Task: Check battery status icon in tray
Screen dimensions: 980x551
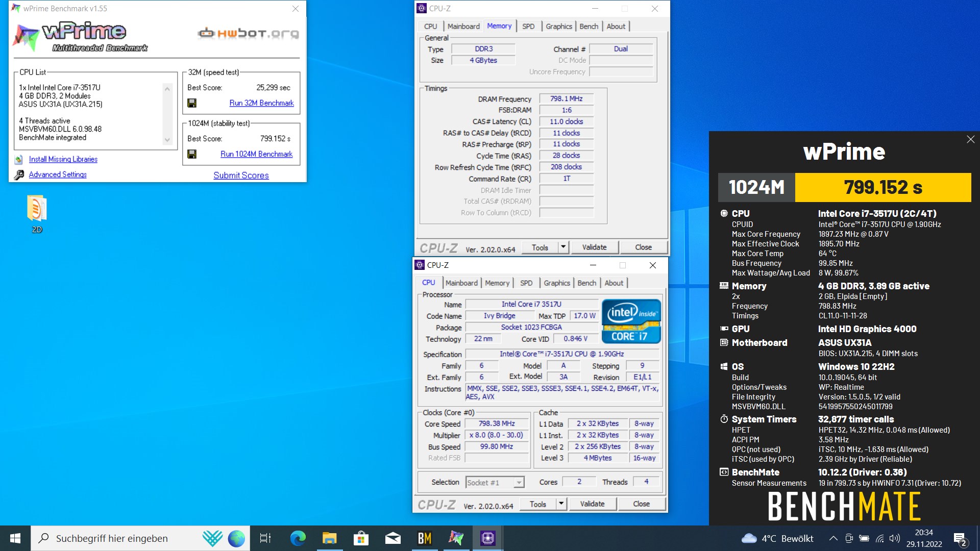Action: click(864, 538)
